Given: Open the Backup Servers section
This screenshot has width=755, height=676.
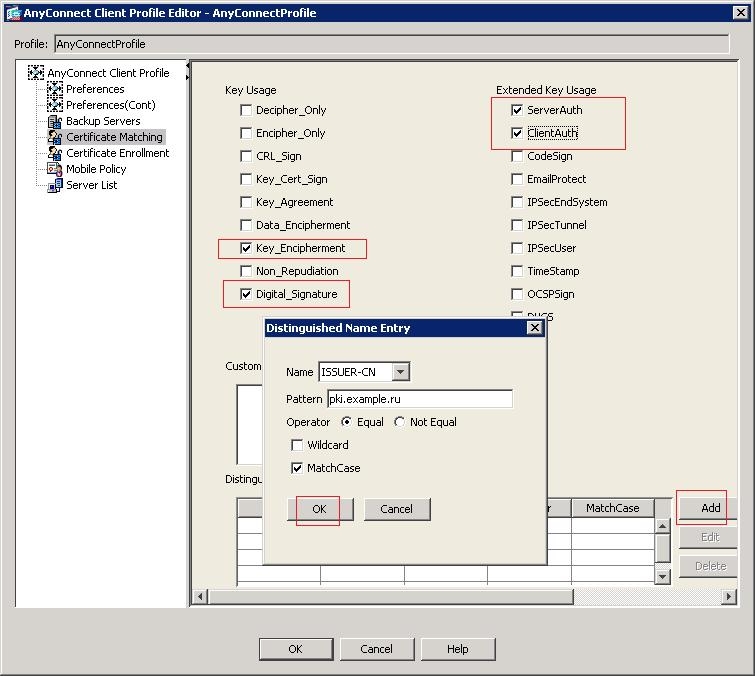Looking at the screenshot, I should [103, 121].
